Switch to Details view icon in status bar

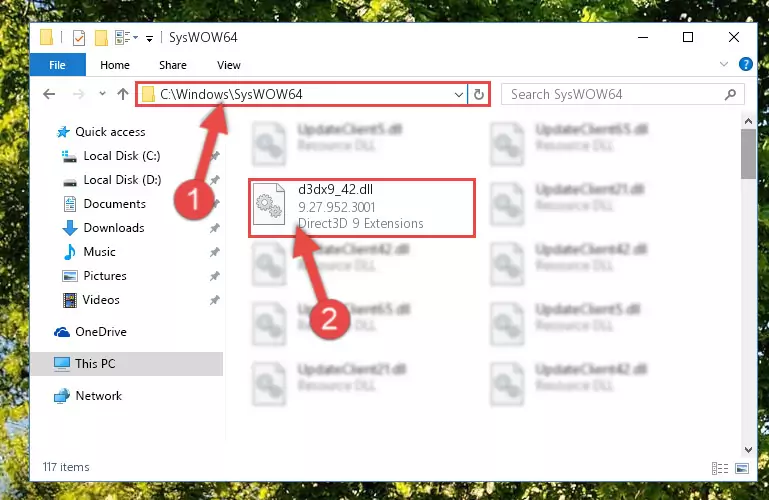tap(719, 469)
